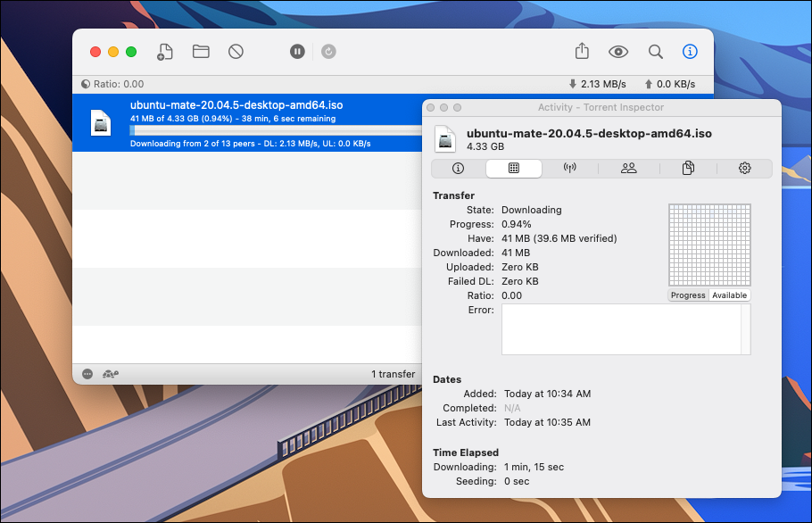Show the Options tab with the gear icon
812x523 pixels.
pos(745,168)
